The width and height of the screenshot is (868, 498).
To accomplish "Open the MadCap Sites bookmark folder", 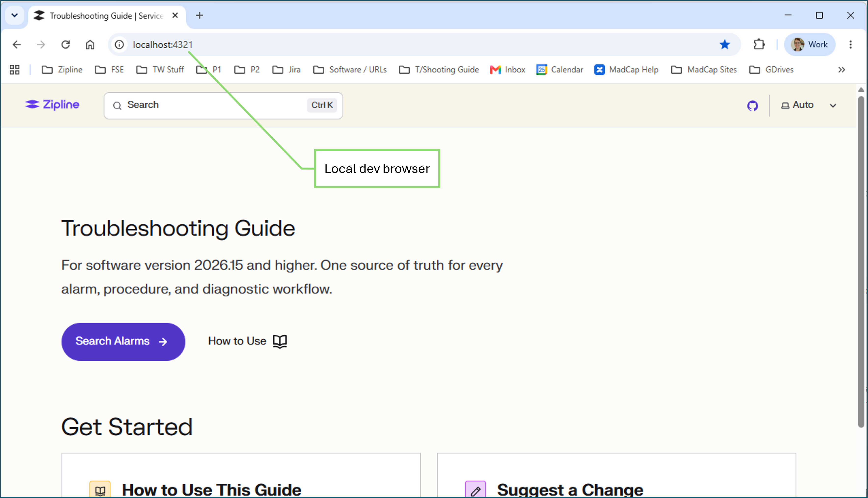I will click(704, 70).
